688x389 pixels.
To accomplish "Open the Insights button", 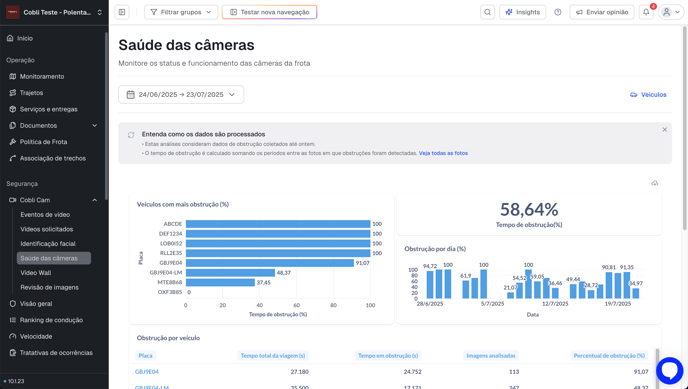I will [523, 12].
